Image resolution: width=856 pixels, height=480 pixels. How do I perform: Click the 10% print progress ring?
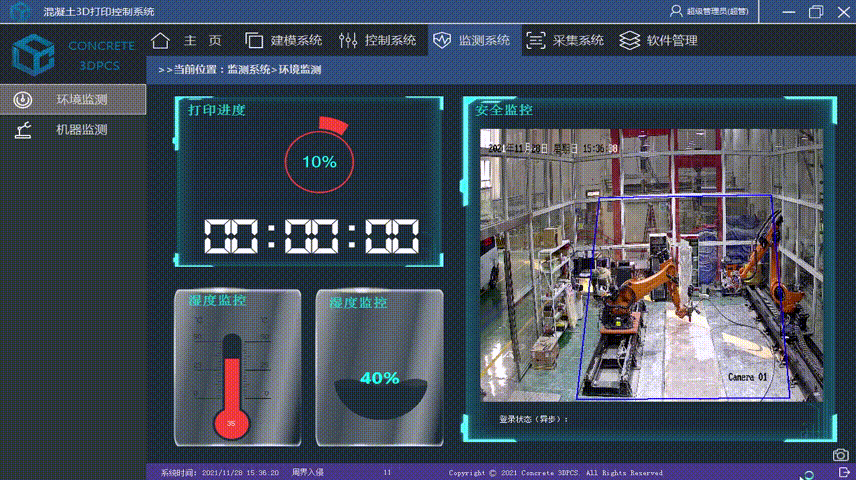(319, 160)
